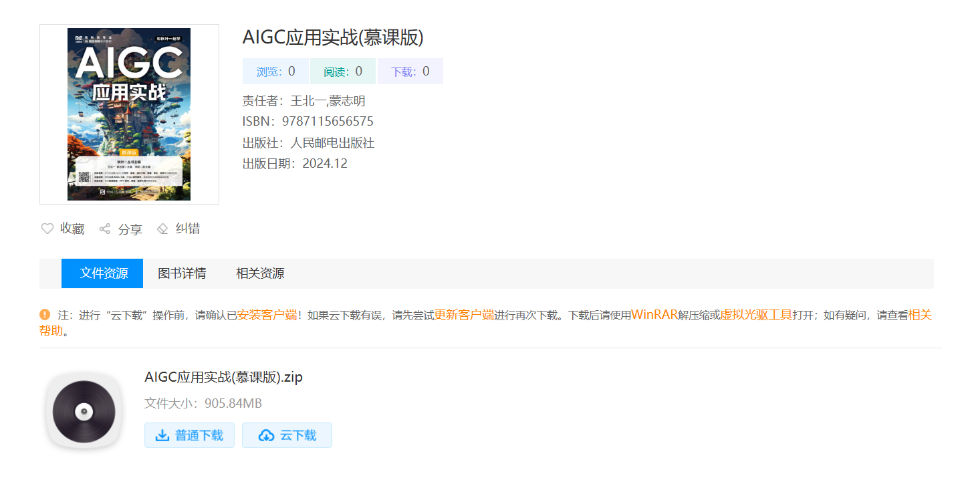This screenshot has height=492, width=980.
Task: Click the vinyl disc file icon
Action: coord(84,411)
